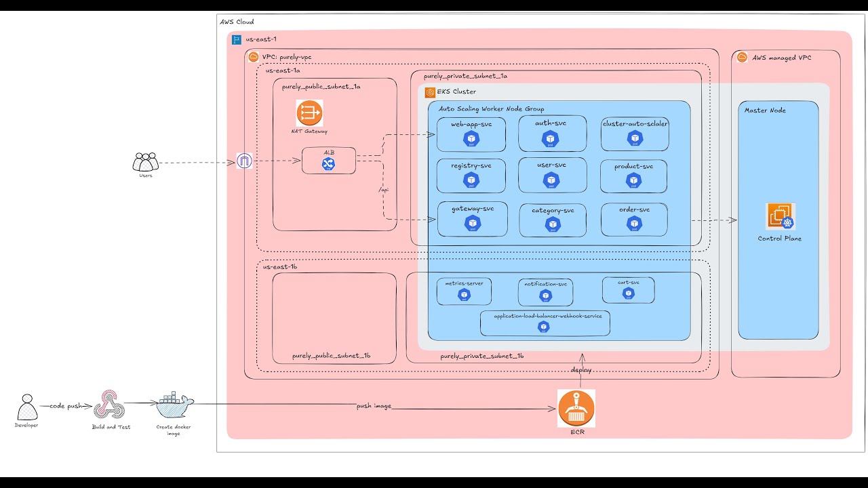Select the 'Auto Scaling Worker Node Group' label
Image resolution: width=868 pixels, height=488 pixels.
[x=492, y=109]
